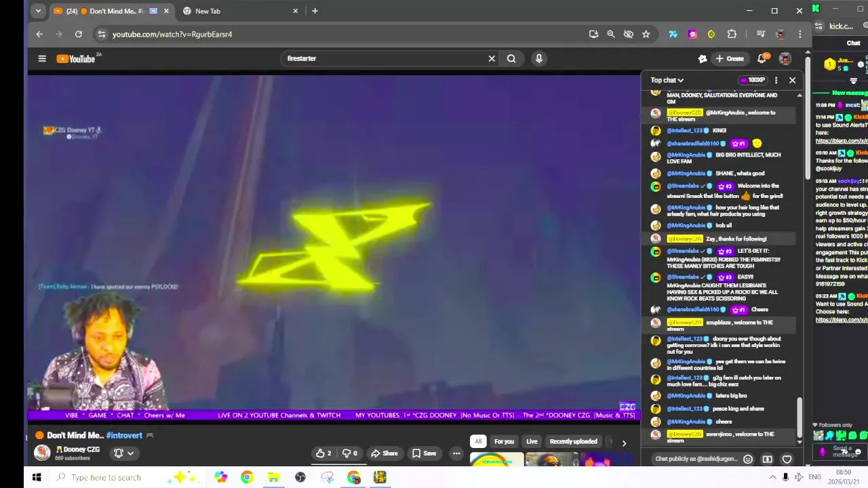Clear the 'firestarter' search text
Image resolution: width=868 pixels, height=488 pixels.
pyautogui.click(x=492, y=59)
